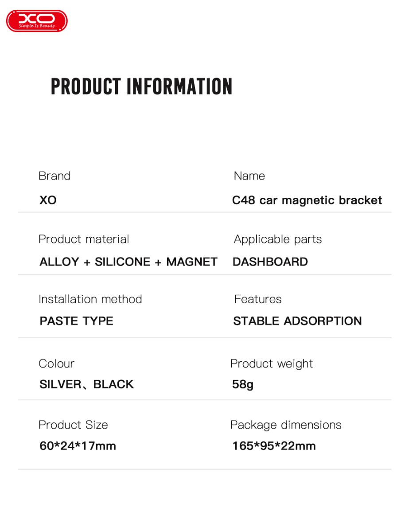
Task: Select the PASTE TYPE value
Action: click(x=76, y=321)
